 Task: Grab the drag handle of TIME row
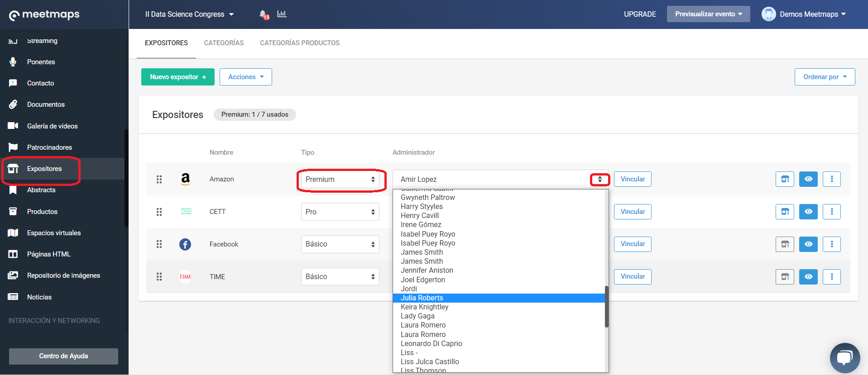click(x=159, y=276)
